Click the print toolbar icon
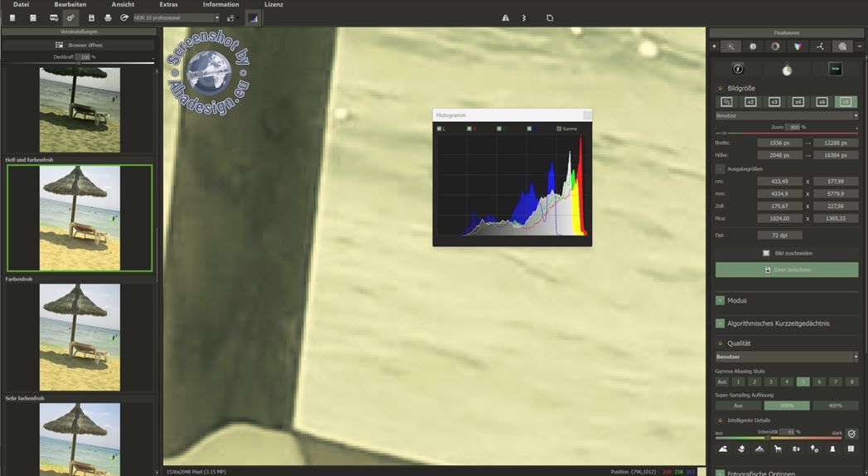 pyautogui.click(x=108, y=17)
